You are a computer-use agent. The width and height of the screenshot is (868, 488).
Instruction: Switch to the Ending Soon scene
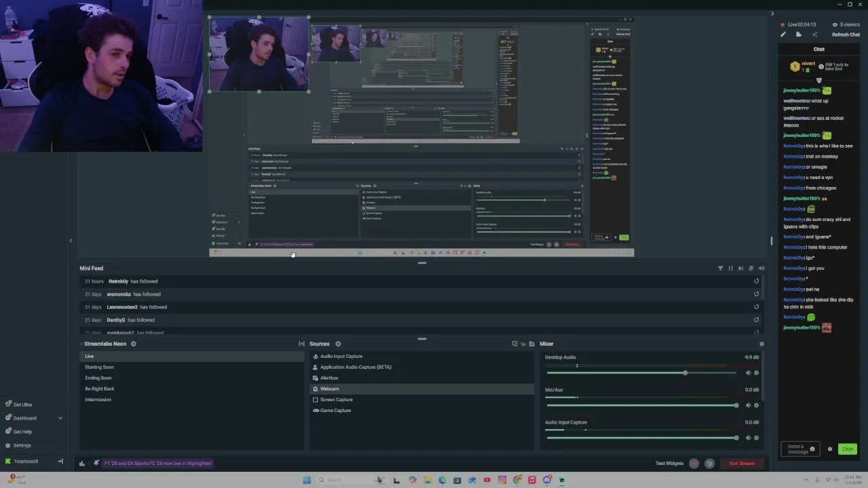(192, 378)
